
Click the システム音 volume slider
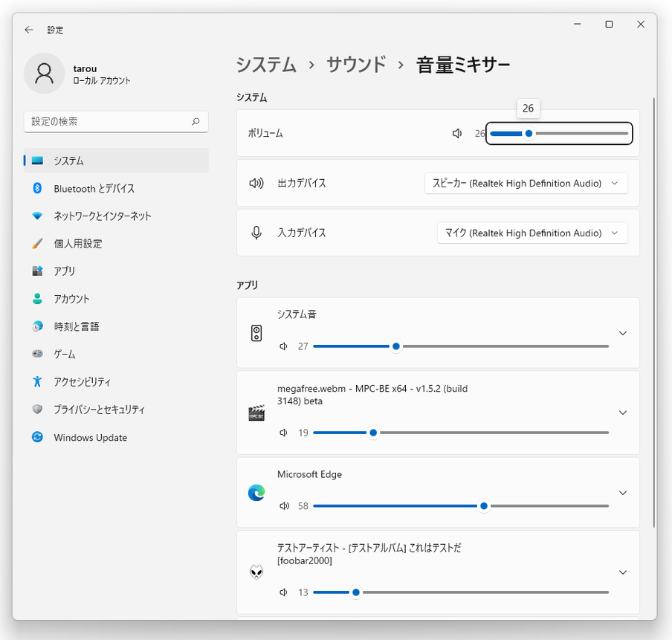(461, 346)
